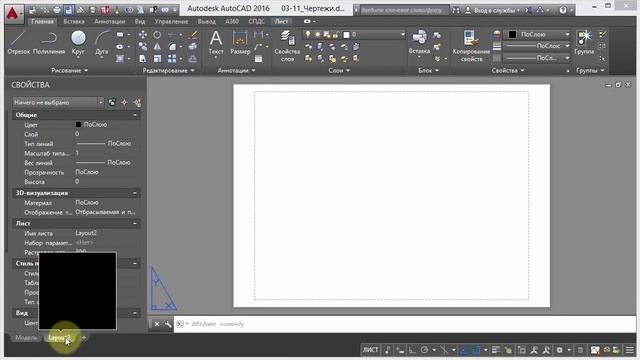Expand the Слои panel dropdown
The height and width of the screenshot is (360, 640).
[x=339, y=71]
